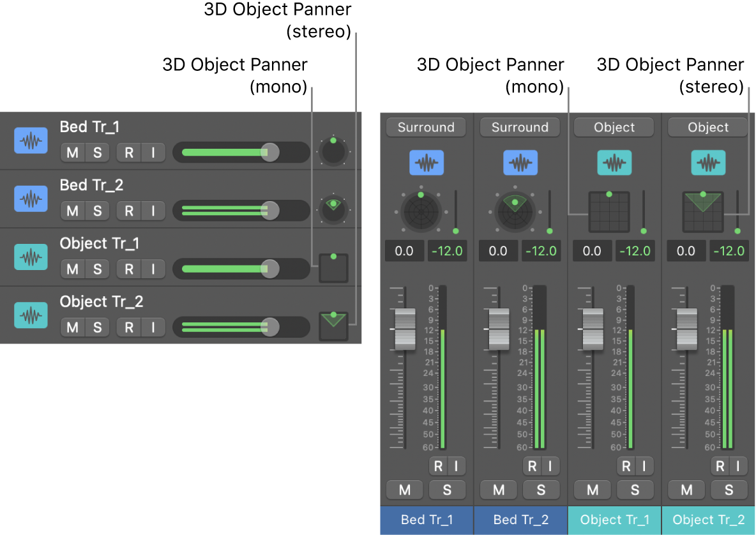Open the Object format selector on Object Tr_1 strip
Image resolution: width=756 pixels, height=535 pixels.
click(x=614, y=127)
